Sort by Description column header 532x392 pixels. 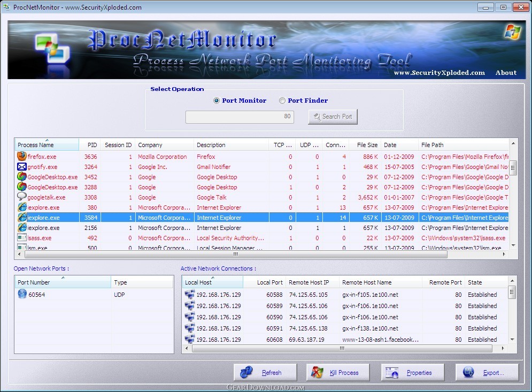(231, 145)
